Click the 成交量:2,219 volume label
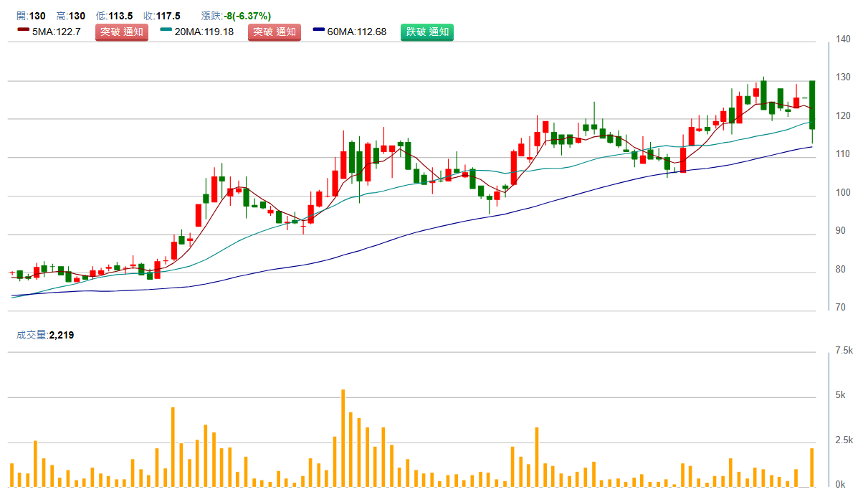 [45, 335]
